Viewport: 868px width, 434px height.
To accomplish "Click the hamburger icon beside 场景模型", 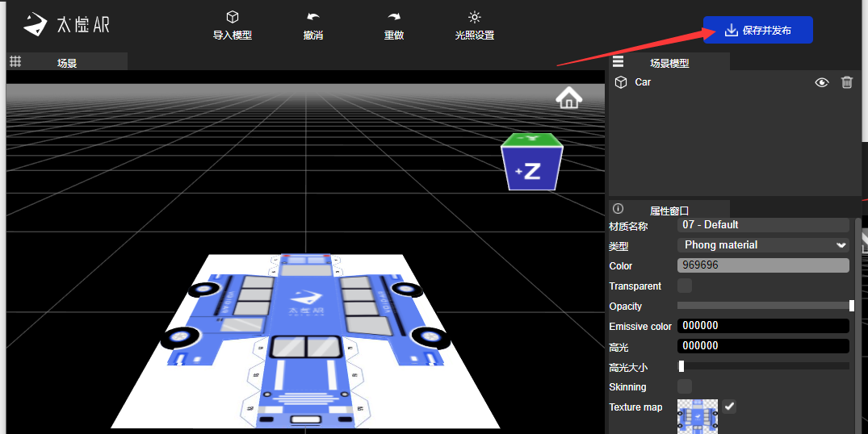I will pos(618,62).
